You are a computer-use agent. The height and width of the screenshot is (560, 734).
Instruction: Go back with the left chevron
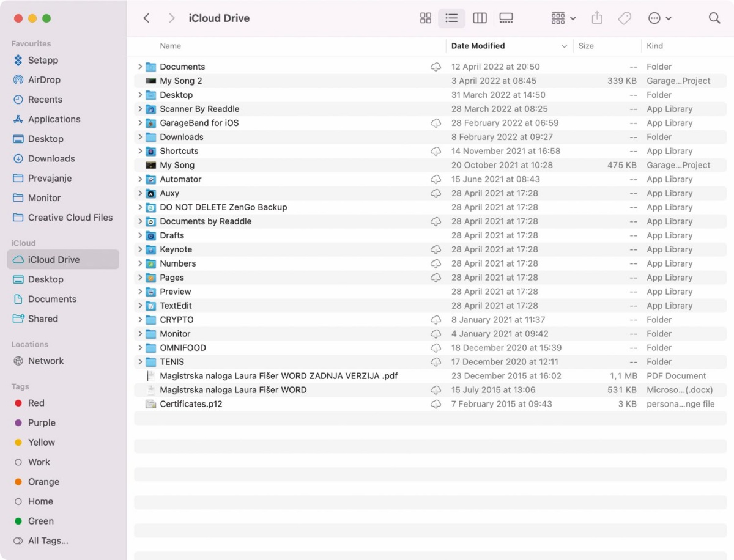147,18
